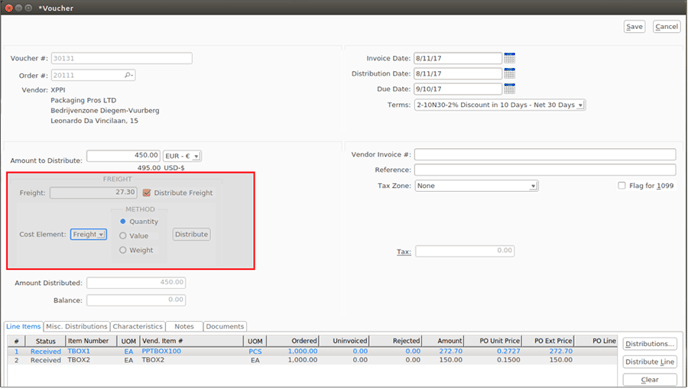Click the Uninvoiced column header
Image resolution: width=688 pixels, height=389 pixels.
coord(344,341)
